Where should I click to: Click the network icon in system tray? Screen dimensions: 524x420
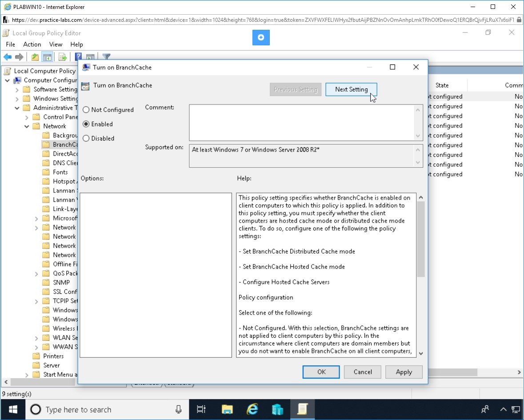(x=516, y=409)
